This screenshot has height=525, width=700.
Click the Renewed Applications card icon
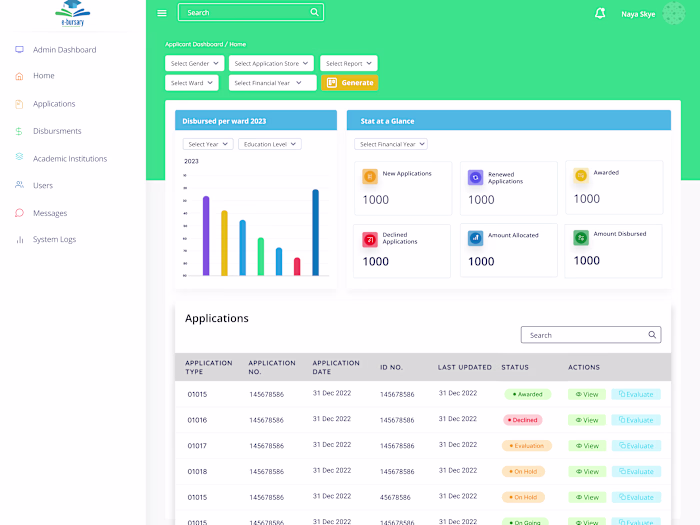[475, 177]
